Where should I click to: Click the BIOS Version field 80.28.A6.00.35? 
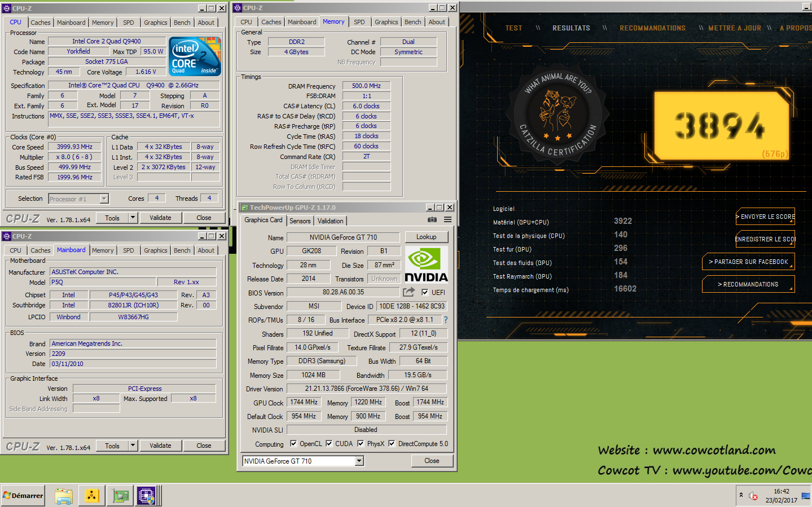pos(343,292)
